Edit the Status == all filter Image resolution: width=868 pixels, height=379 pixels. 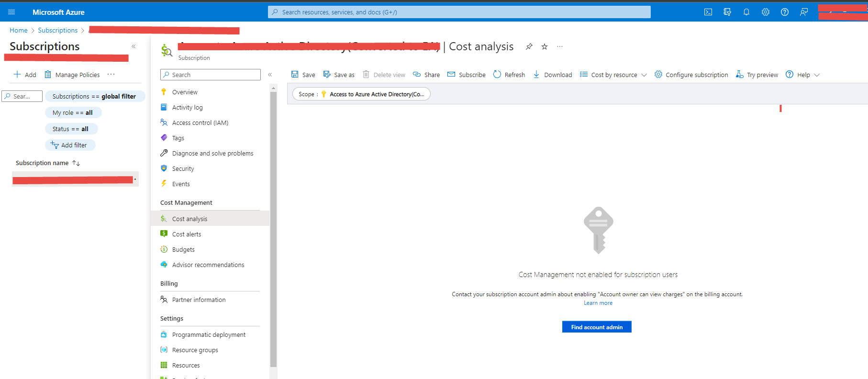(71, 129)
